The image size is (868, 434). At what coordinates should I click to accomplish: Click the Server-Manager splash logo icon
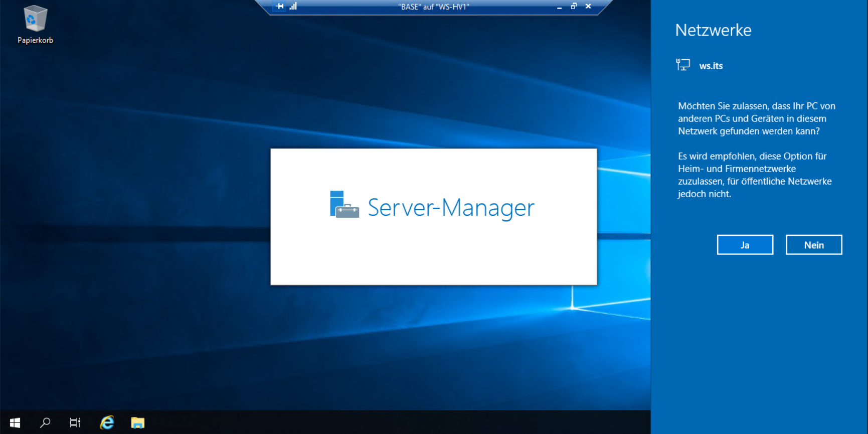point(344,205)
